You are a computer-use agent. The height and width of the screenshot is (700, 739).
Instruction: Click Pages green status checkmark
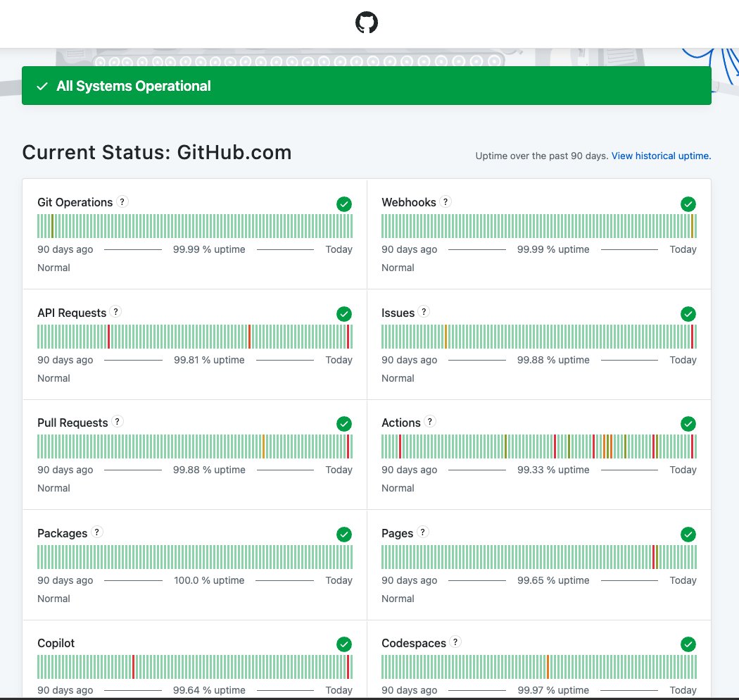(x=688, y=535)
